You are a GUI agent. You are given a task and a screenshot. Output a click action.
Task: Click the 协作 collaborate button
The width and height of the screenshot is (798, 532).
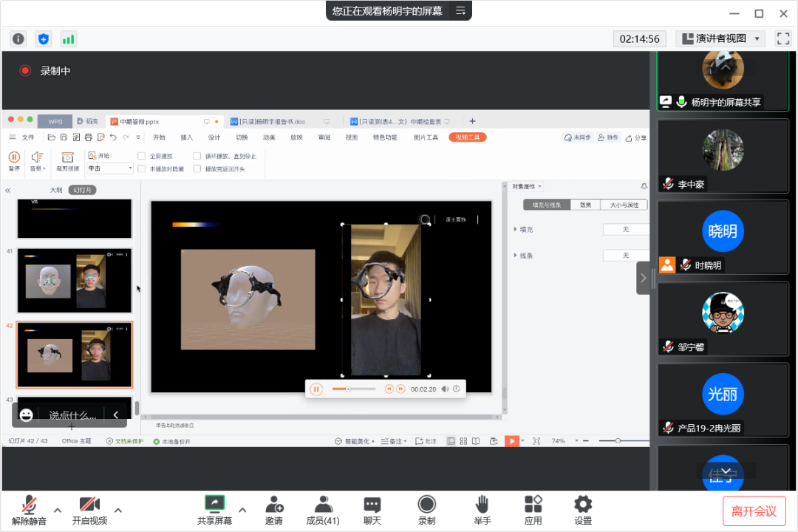tap(607, 137)
